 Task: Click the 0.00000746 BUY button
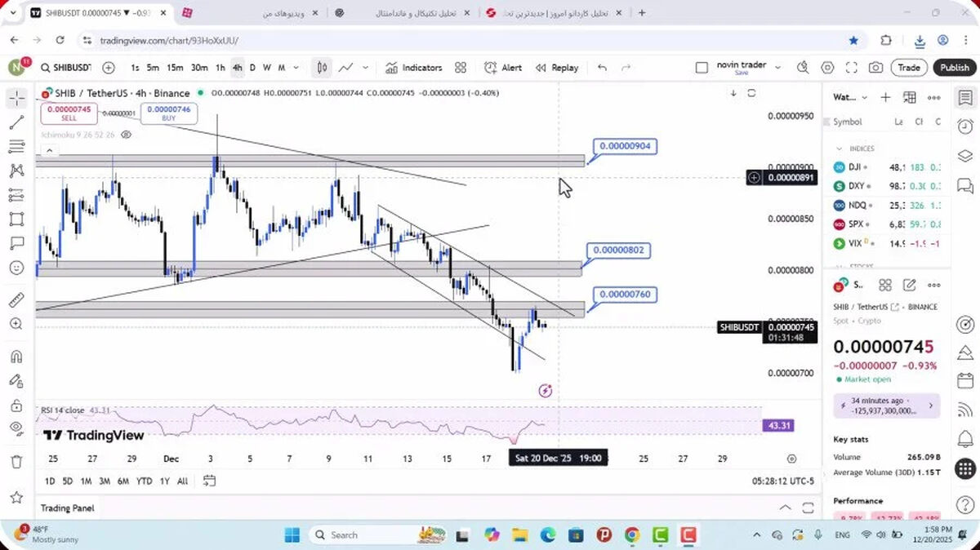[169, 113]
